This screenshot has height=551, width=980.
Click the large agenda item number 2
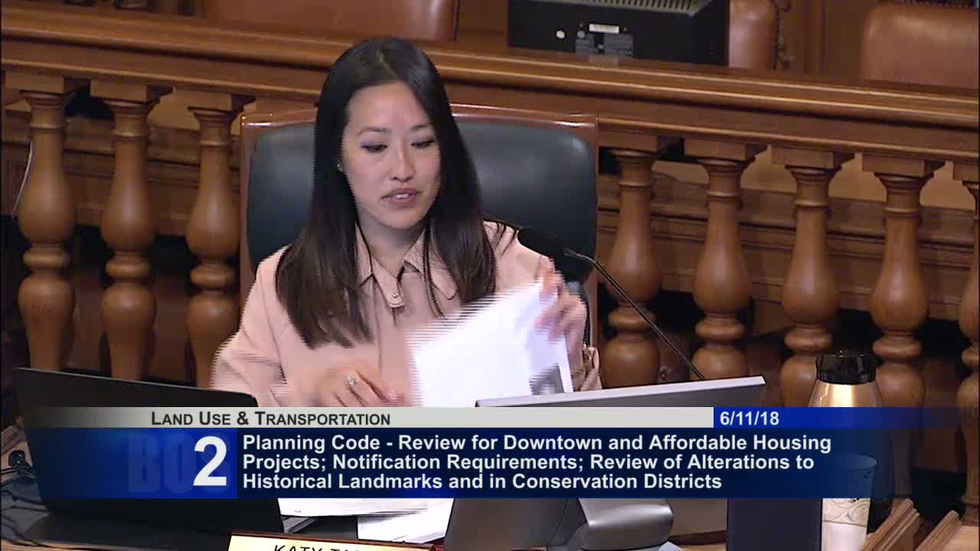(211, 461)
